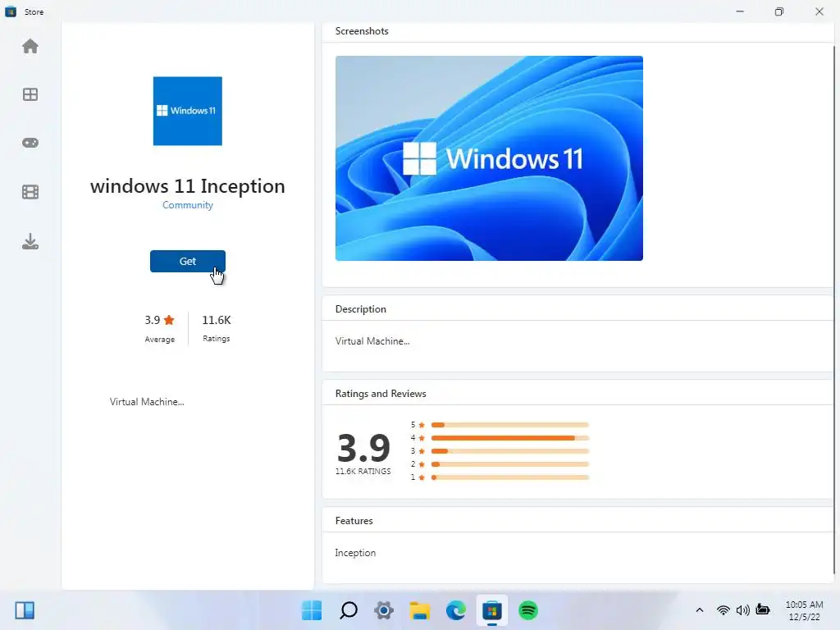Click the 1-star rating bar

coord(509,477)
